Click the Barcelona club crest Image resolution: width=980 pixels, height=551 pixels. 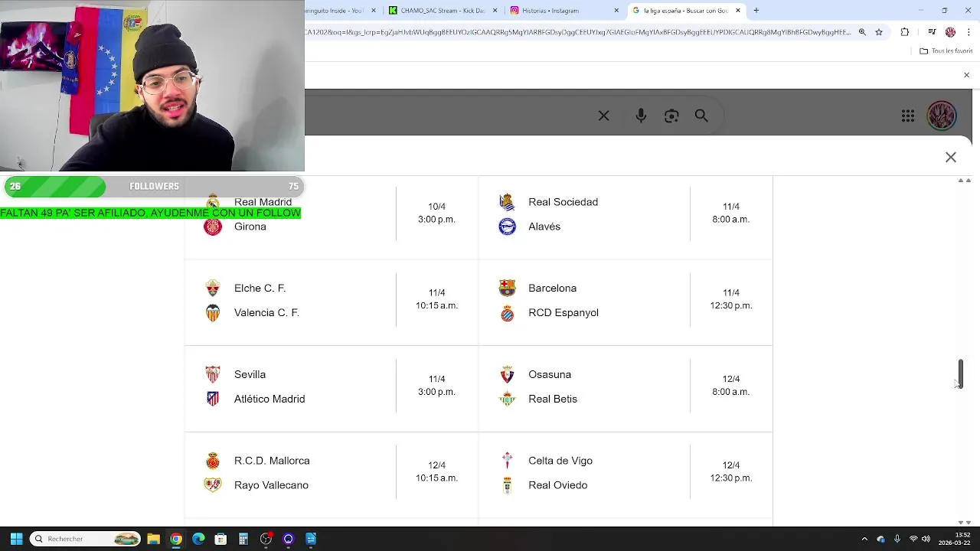[507, 288]
